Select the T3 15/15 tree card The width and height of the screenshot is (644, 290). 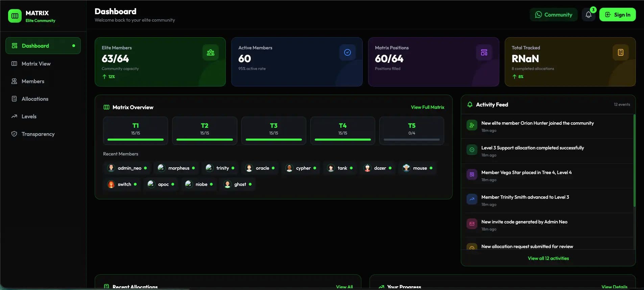point(273,131)
